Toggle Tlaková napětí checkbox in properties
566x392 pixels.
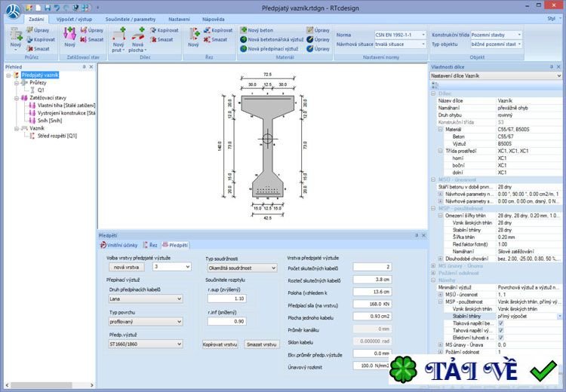[x=500, y=323]
